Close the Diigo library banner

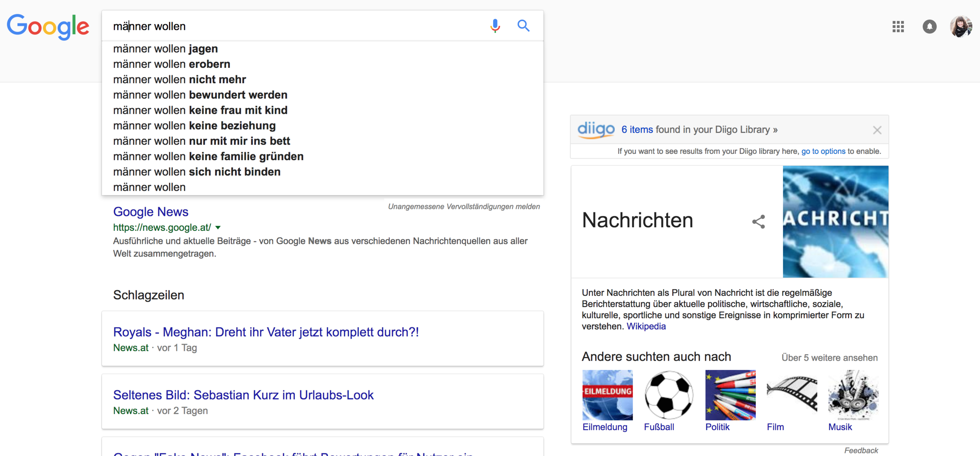pos(877,130)
